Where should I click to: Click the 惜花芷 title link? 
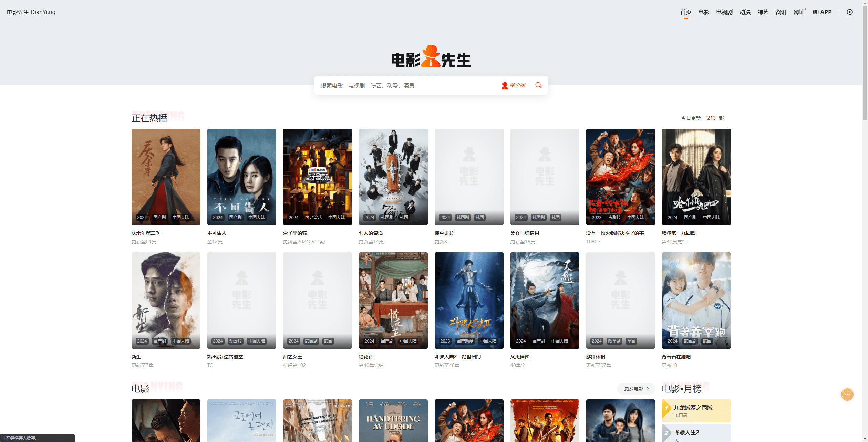click(x=366, y=357)
